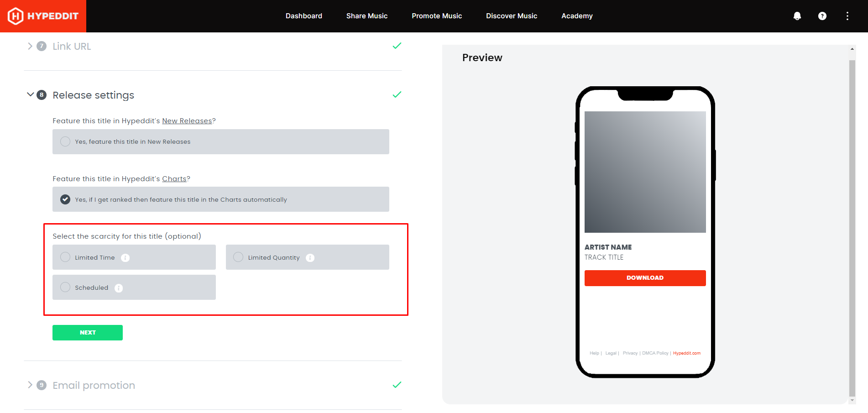Toggle the Charts auto-feature checkbox
Viewport: 868px width, 413px height.
(x=65, y=199)
